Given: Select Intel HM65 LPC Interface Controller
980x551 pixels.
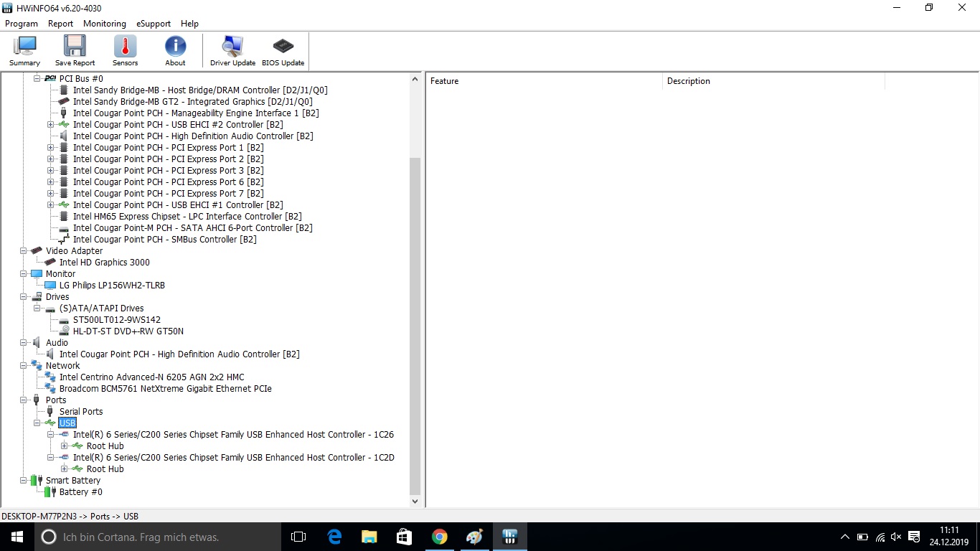Looking at the screenshot, I should pos(187,217).
